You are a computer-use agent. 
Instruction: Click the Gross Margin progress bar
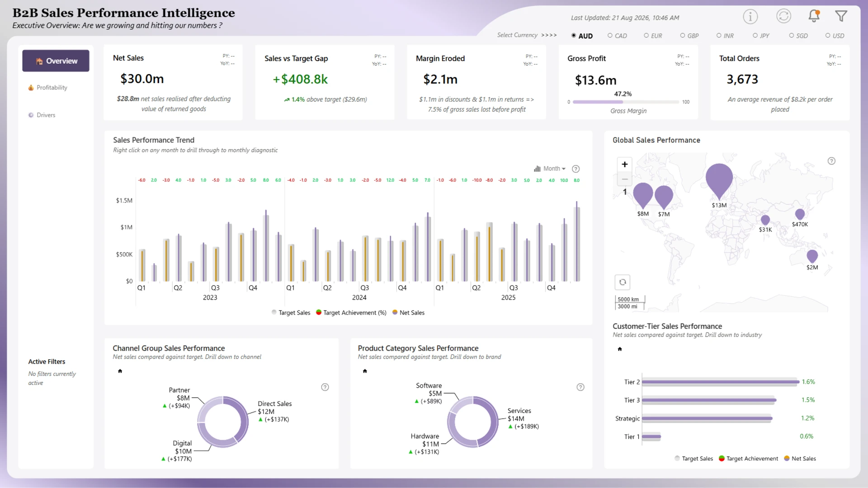626,102
